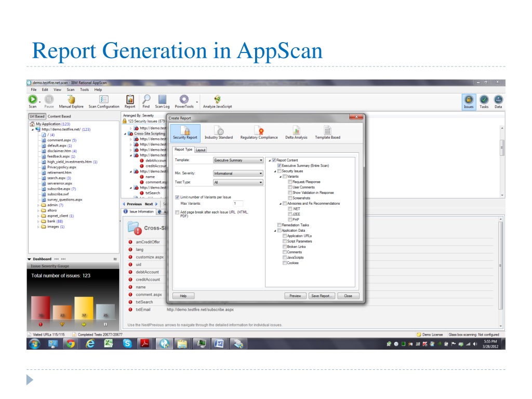Open the File menu
Viewport: 532px width, 399px height.
pos(34,90)
